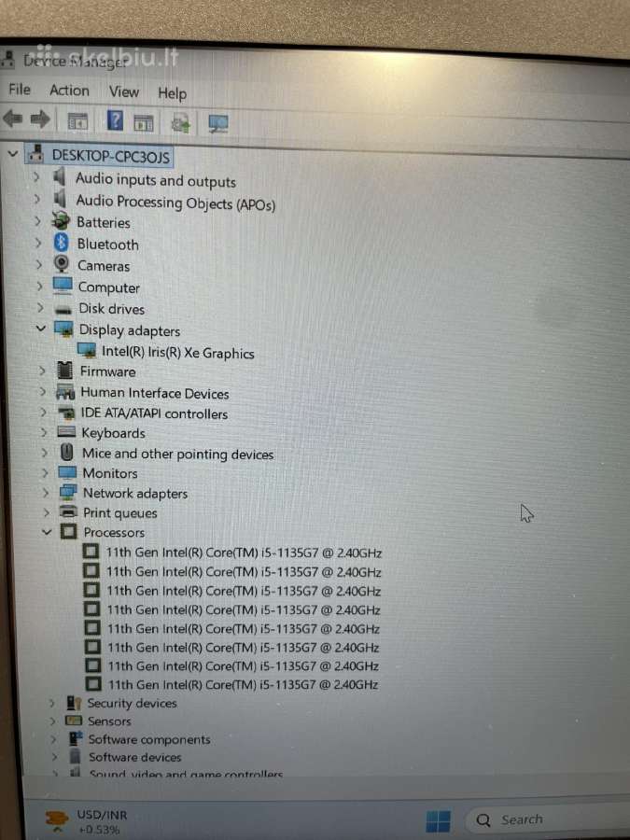
Task: Click the Intel Iris Xe Graphics adapter icon
Action: (86, 350)
